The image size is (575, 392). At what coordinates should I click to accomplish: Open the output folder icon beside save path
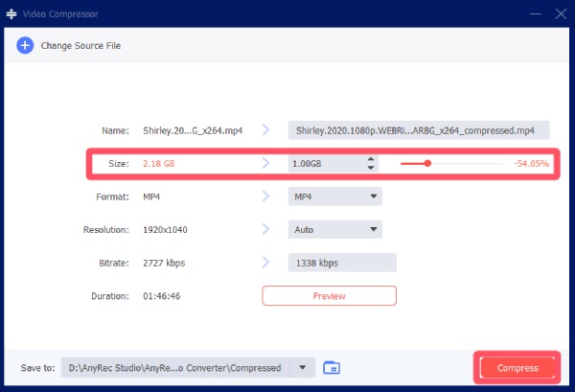pyautogui.click(x=333, y=367)
